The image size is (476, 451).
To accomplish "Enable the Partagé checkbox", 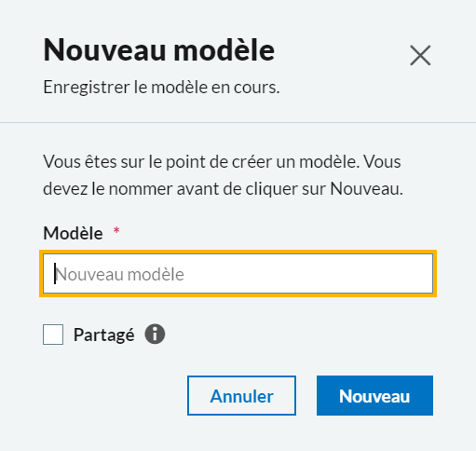I will point(53,335).
